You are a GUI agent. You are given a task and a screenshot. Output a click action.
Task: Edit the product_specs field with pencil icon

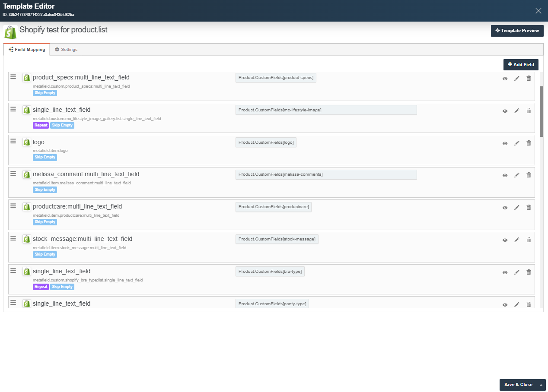coord(516,79)
